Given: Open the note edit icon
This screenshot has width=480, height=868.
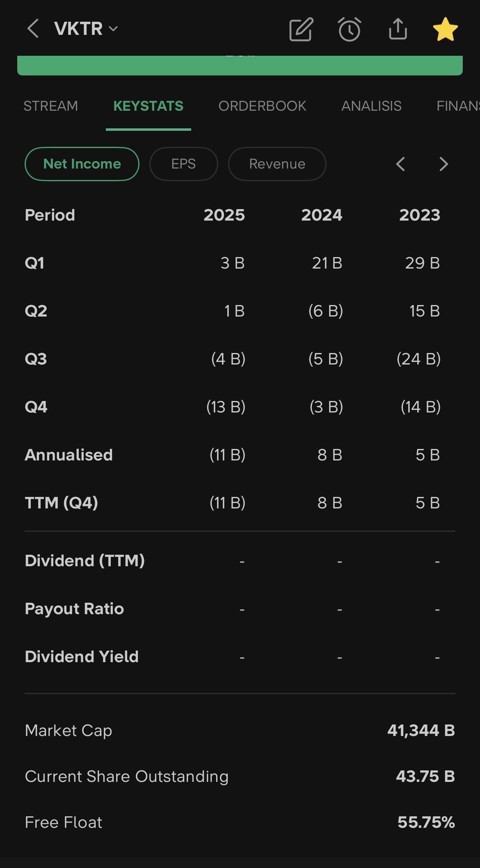Looking at the screenshot, I should point(301,29).
